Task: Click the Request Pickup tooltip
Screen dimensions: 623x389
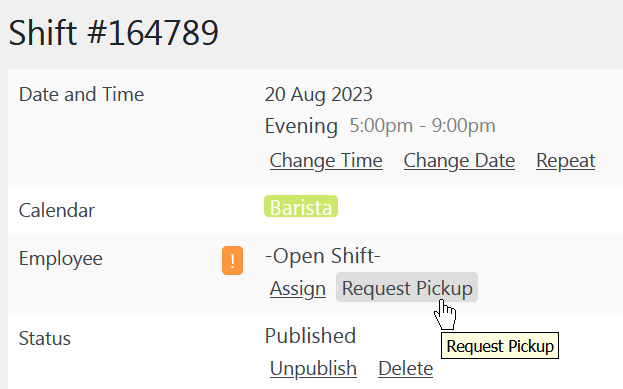Action: click(500, 346)
